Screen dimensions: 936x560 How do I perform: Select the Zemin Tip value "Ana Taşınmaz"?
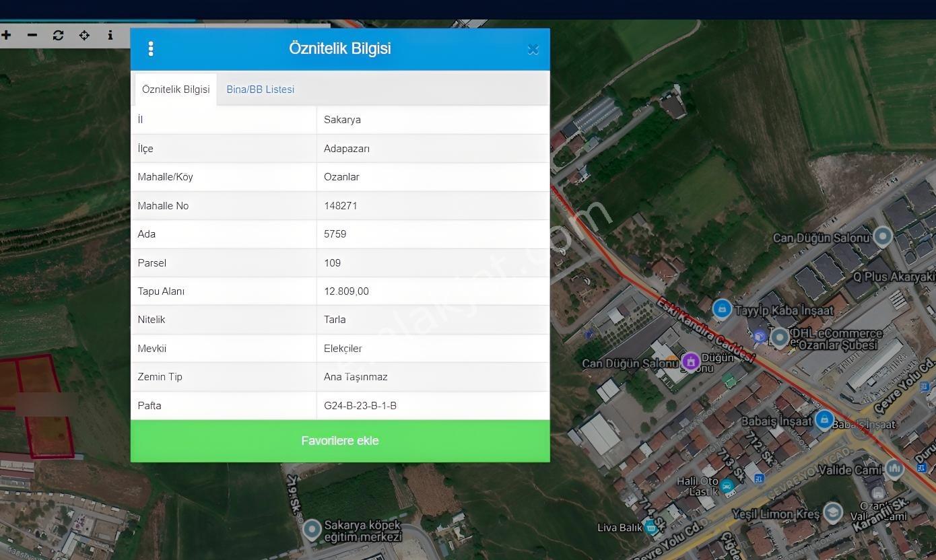356,377
